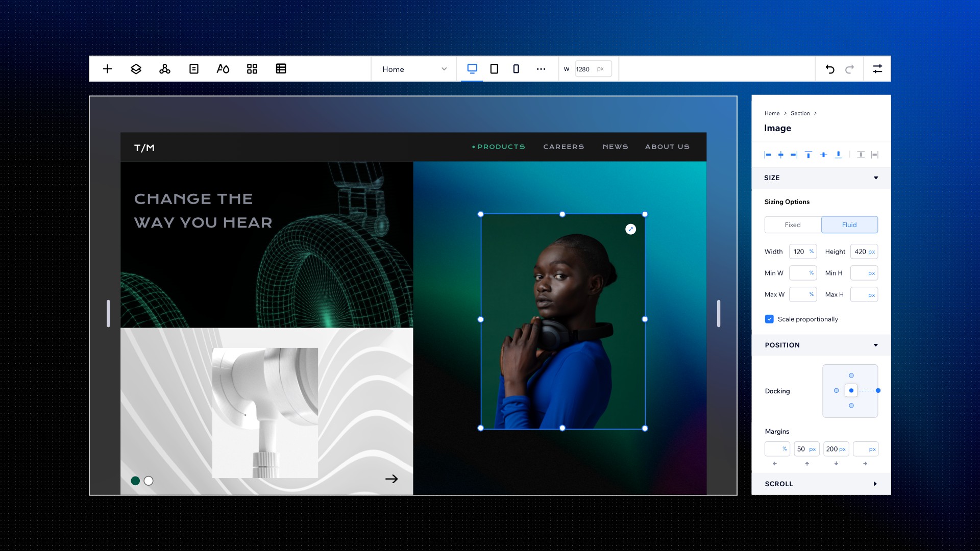Click the Undo icon
Screen dimensions: 980x551
pyautogui.click(x=830, y=68)
